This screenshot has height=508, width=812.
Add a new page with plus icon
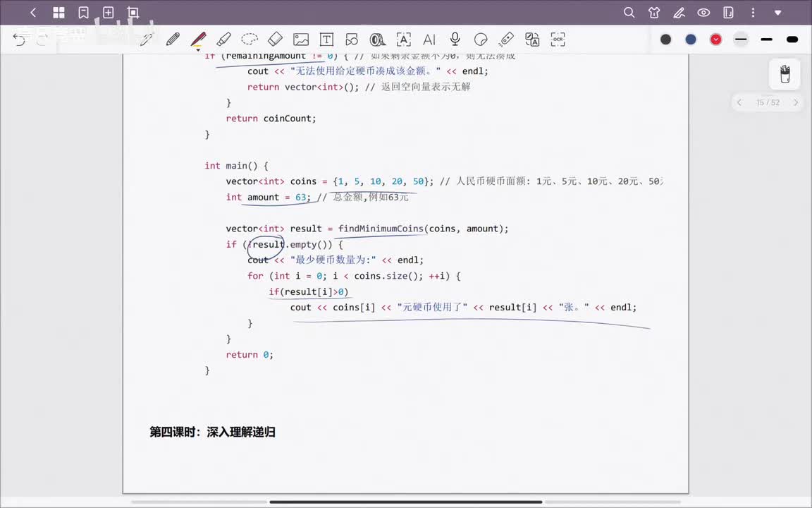click(x=109, y=13)
